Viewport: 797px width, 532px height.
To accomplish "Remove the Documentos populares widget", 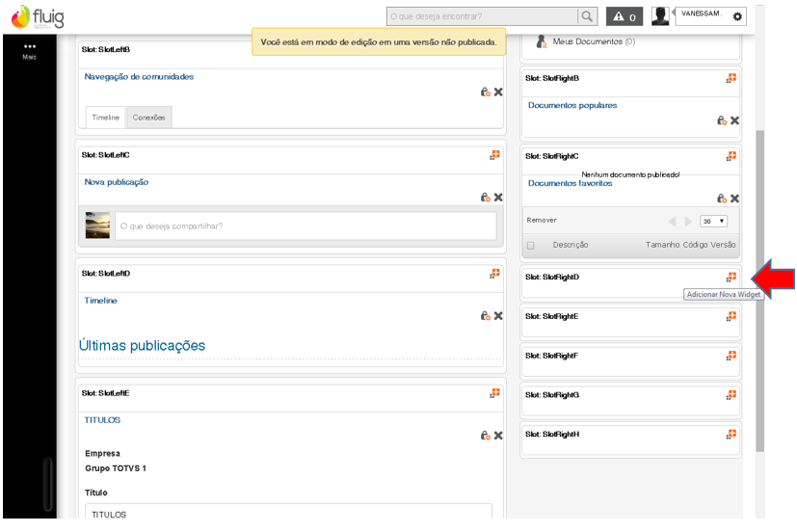I will (x=734, y=120).
